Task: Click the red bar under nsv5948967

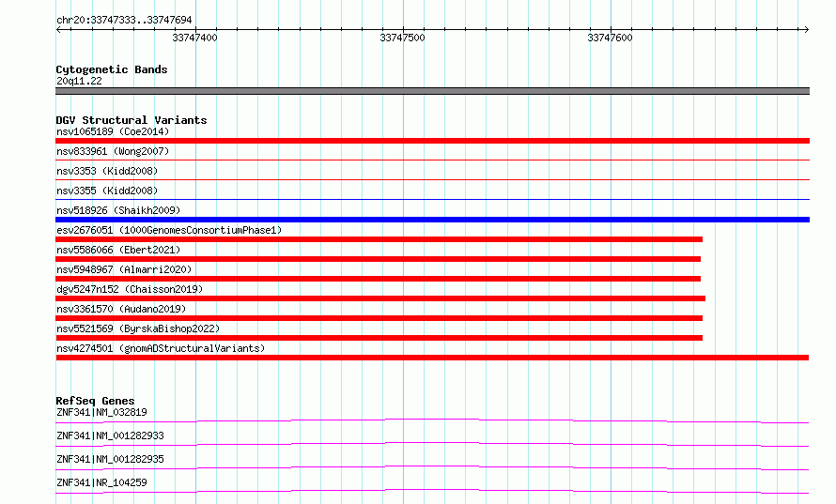Action: point(378,279)
